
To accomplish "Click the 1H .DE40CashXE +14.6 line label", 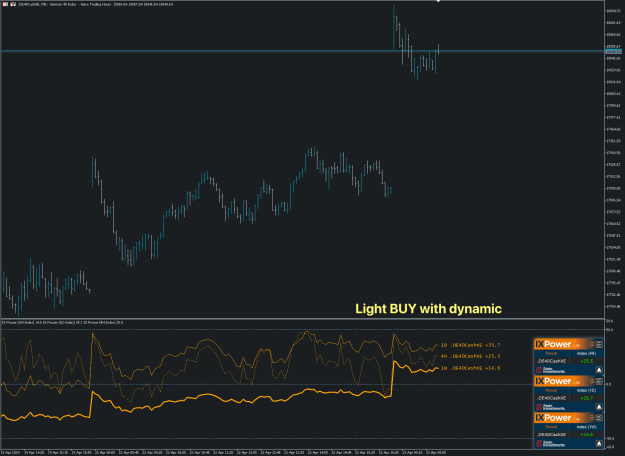I will (470, 368).
